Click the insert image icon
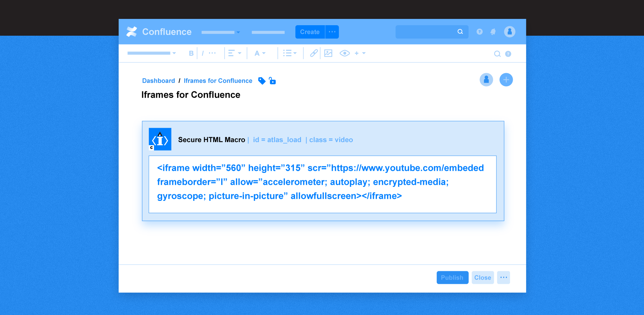This screenshot has width=644, height=315. tap(328, 53)
